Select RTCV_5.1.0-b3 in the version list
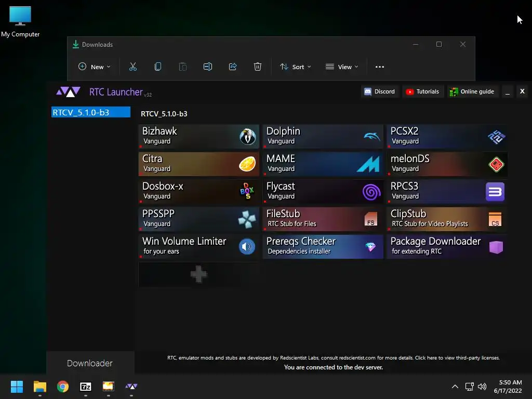This screenshot has width=532, height=399. tap(91, 112)
